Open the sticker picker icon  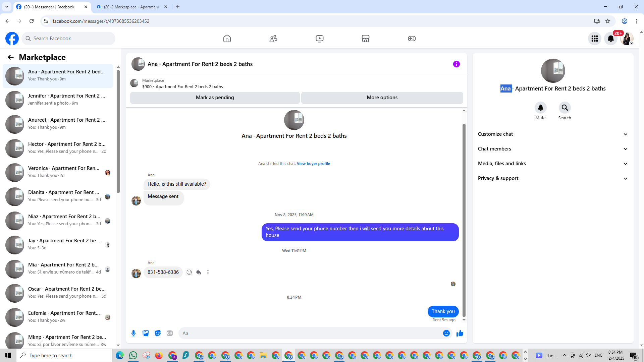158,333
